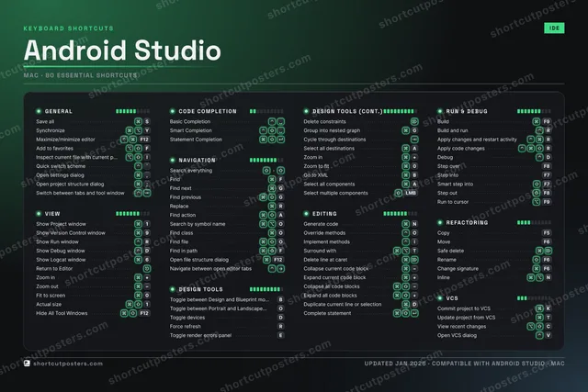
Task: Click the LMB key of Select multiple components
Action: point(411,193)
